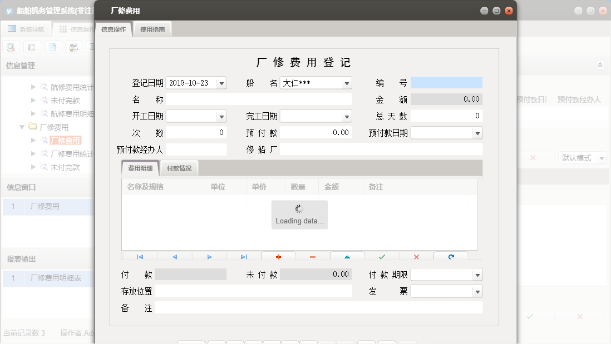Click the minus delete-row icon

pyautogui.click(x=313, y=257)
